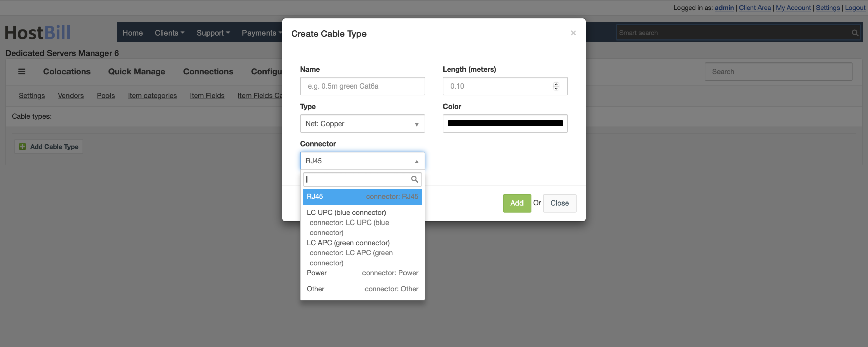The height and width of the screenshot is (347, 868).
Task: Click the Logout link
Action: (x=855, y=8)
